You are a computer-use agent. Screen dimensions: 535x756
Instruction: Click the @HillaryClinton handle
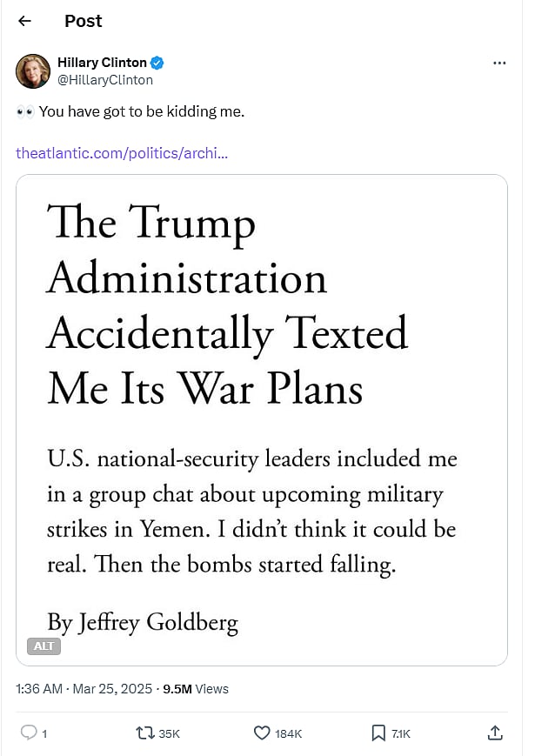point(105,80)
